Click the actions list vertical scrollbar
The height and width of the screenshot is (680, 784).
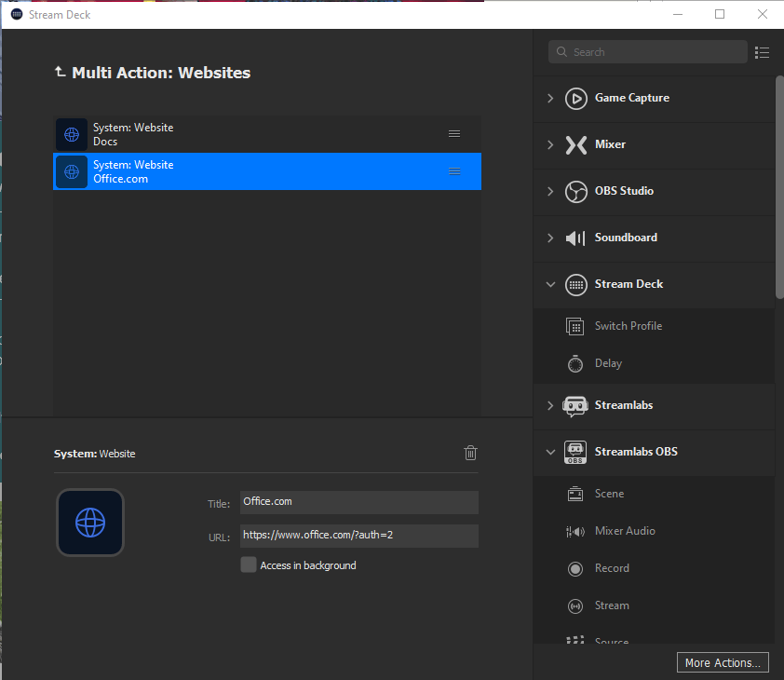click(x=779, y=186)
